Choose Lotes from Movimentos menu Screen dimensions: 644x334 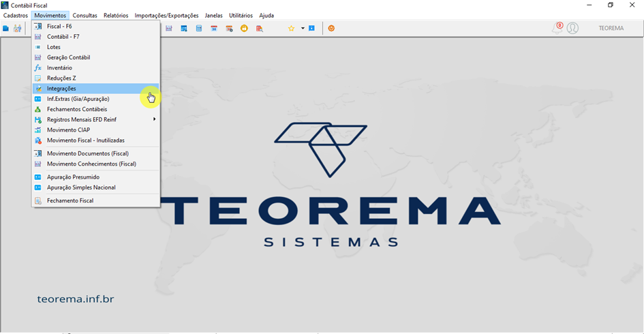(95, 47)
